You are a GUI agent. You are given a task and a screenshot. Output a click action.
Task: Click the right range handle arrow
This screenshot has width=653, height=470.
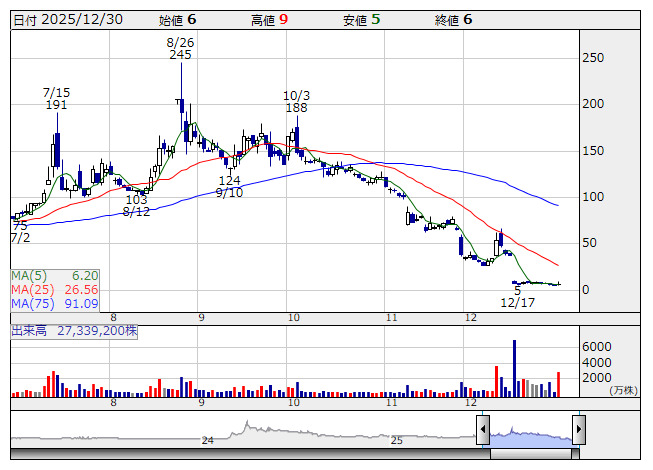click(578, 431)
